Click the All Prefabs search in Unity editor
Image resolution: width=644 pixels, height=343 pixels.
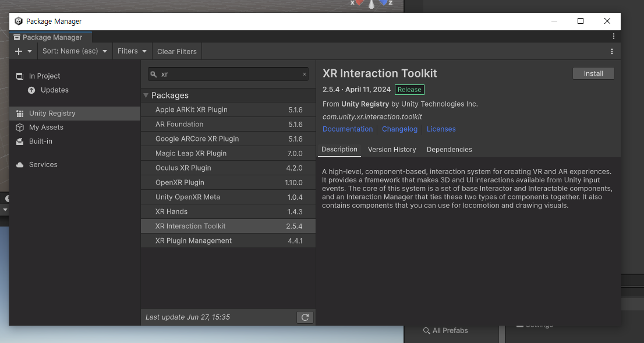445,331
